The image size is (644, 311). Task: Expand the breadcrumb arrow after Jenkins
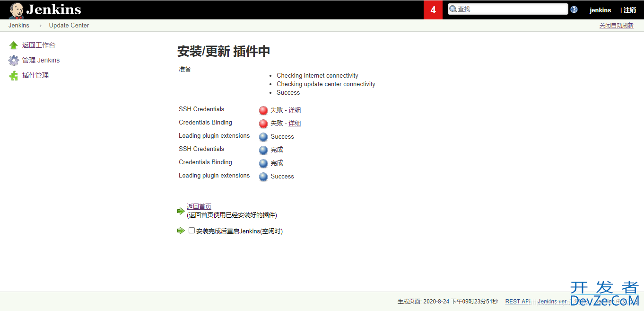(41, 26)
